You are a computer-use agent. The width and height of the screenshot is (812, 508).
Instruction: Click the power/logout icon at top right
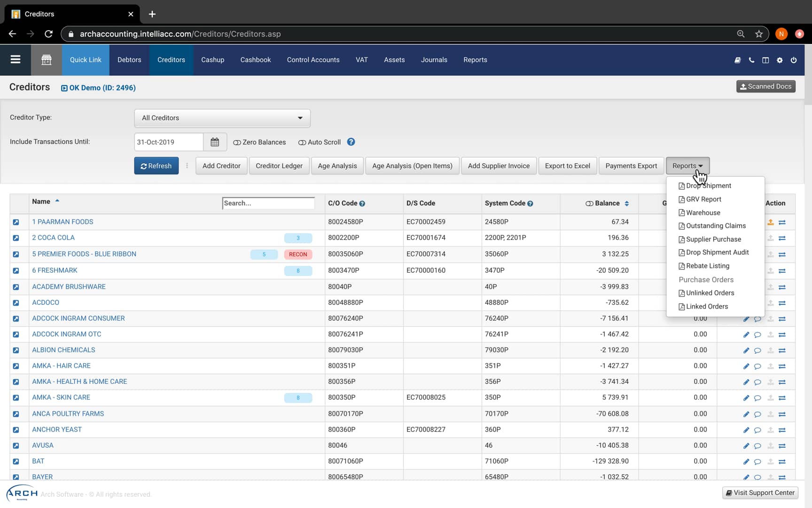pos(794,60)
